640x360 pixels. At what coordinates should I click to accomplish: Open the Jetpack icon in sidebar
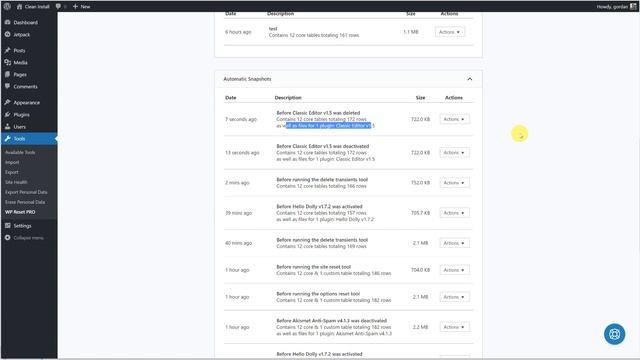7,34
